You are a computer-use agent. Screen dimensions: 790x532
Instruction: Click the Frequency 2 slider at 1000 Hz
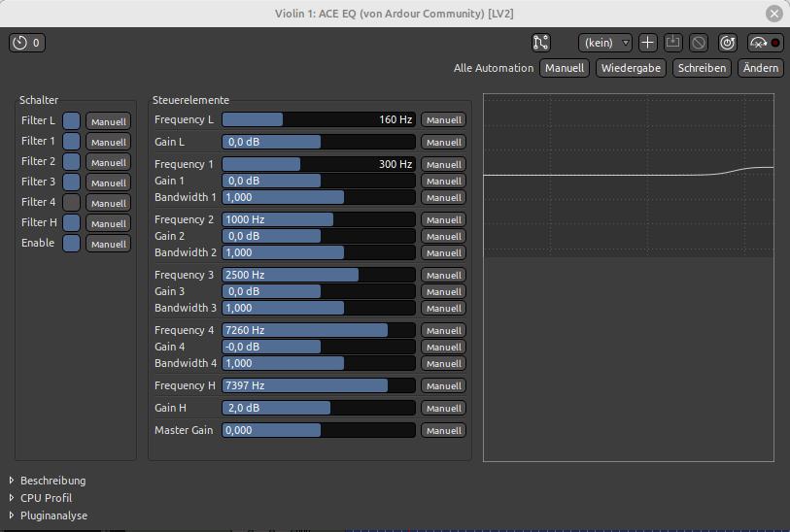[x=319, y=220]
